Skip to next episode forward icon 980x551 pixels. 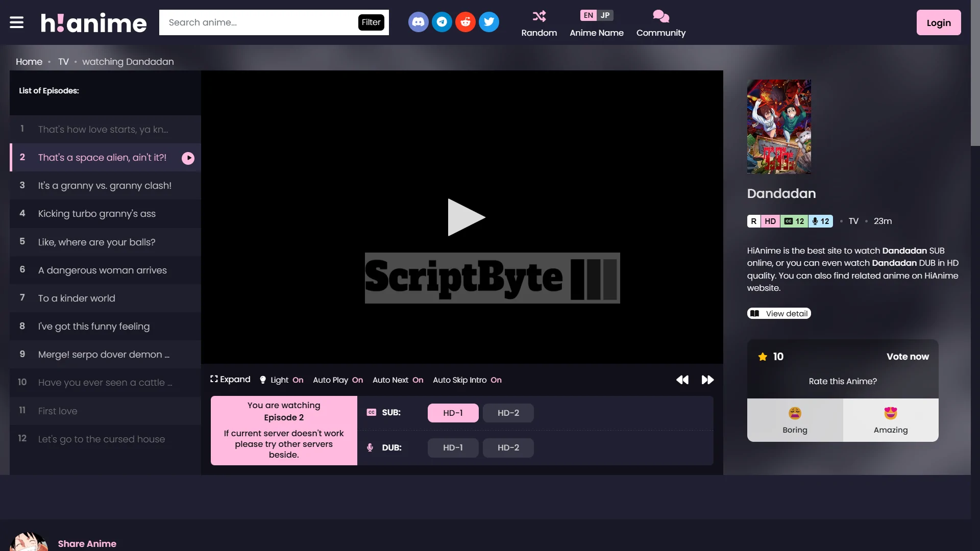707,380
